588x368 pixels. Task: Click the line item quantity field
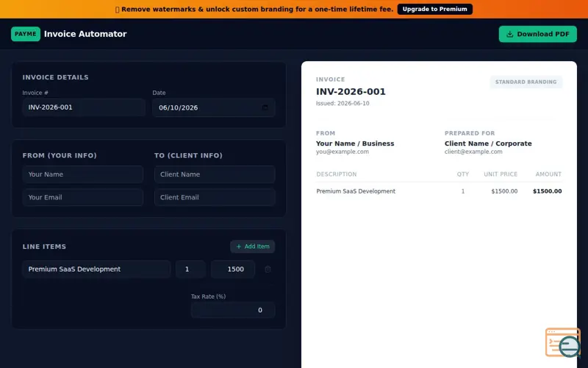point(190,269)
